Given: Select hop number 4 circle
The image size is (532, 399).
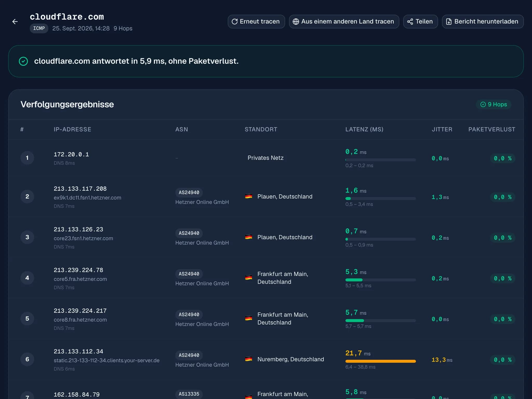Looking at the screenshot, I should 27,278.
